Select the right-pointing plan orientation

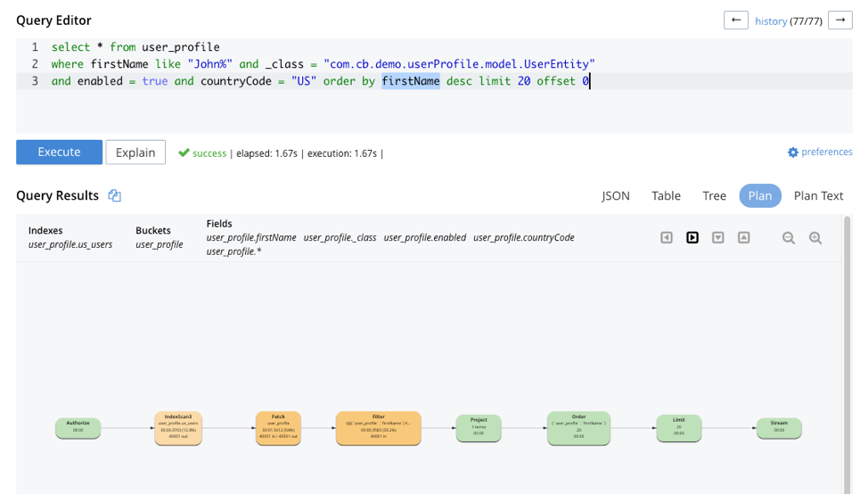tap(692, 238)
